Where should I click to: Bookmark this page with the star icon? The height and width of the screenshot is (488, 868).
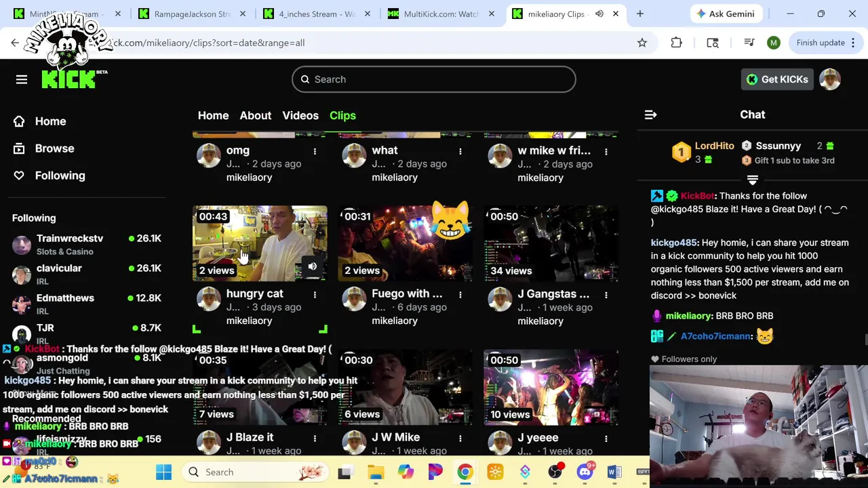(x=642, y=43)
